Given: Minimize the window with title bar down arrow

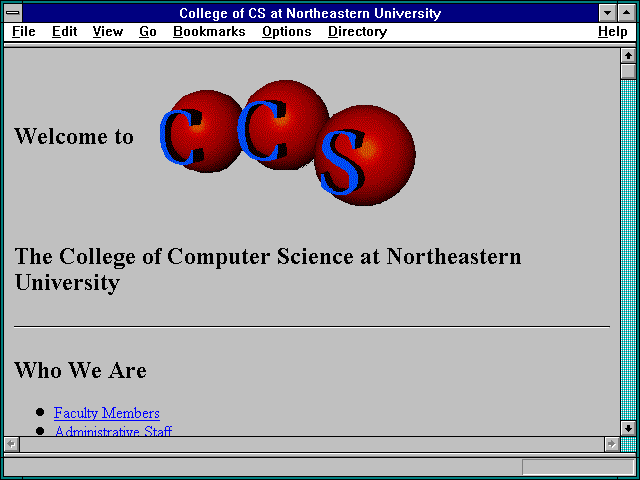Looking at the screenshot, I should [x=607, y=13].
